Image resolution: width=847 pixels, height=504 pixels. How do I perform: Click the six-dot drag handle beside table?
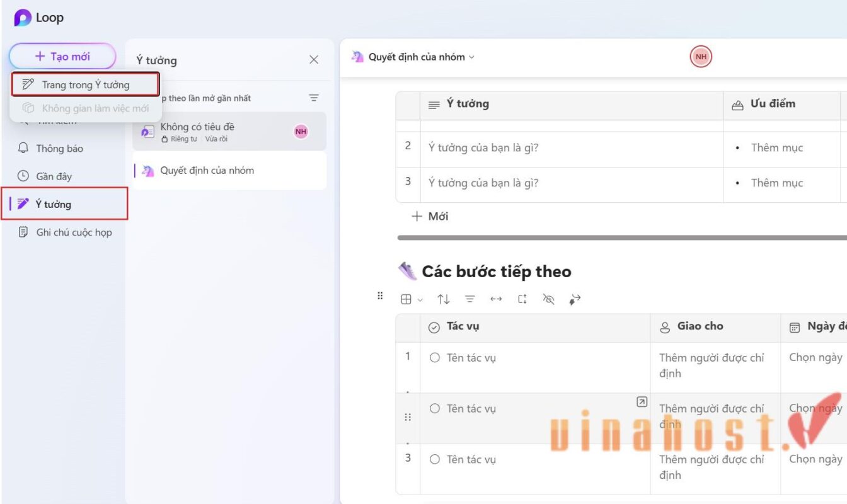[x=380, y=295]
